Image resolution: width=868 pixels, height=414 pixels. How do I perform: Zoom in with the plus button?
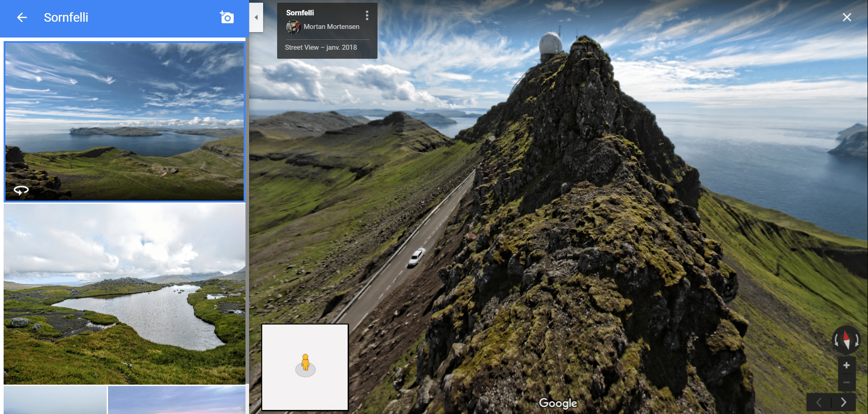click(847, 365)
